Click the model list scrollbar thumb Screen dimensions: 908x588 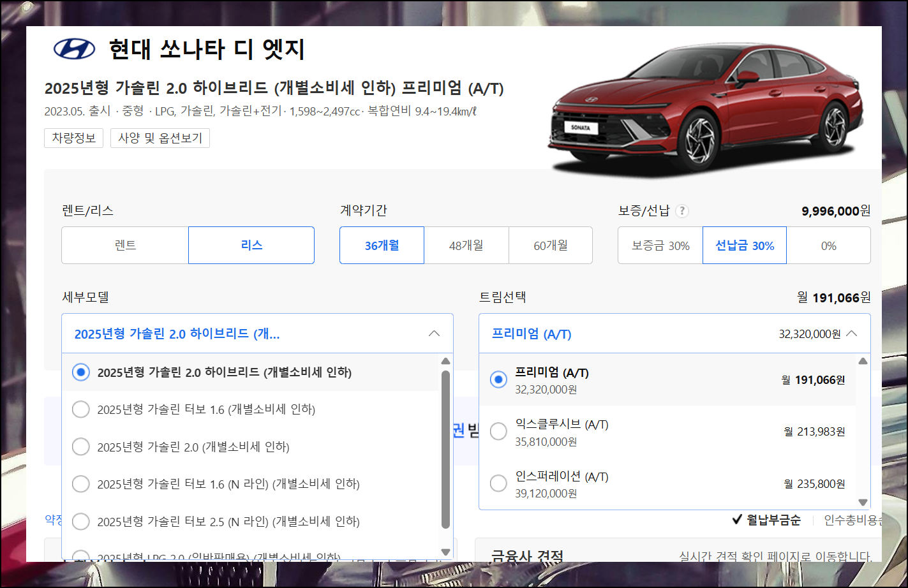tap(445, 450)
